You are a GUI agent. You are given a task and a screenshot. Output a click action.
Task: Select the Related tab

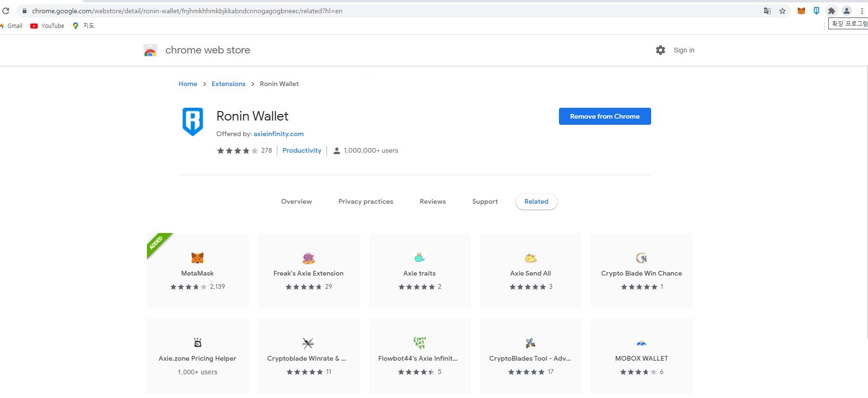(x=536, y=201)
